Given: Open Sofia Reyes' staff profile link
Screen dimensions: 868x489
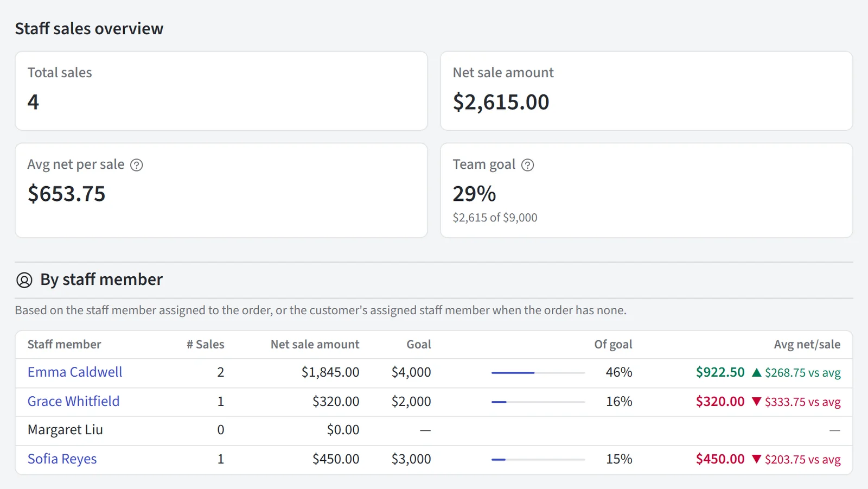Looking at the screenshot, I should coord(62,459).
